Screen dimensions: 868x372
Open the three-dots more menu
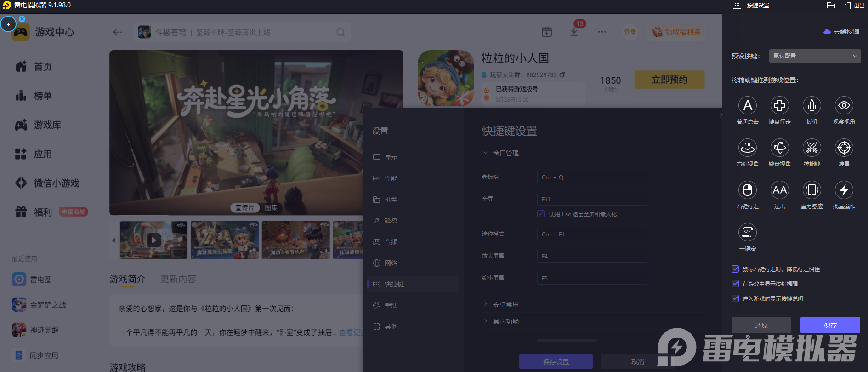coord(602,32)
